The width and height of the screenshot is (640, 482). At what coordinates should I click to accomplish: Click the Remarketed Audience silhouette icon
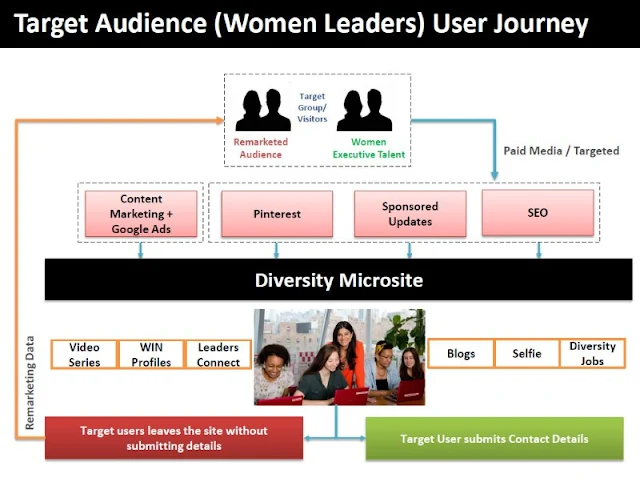point(263,110)
